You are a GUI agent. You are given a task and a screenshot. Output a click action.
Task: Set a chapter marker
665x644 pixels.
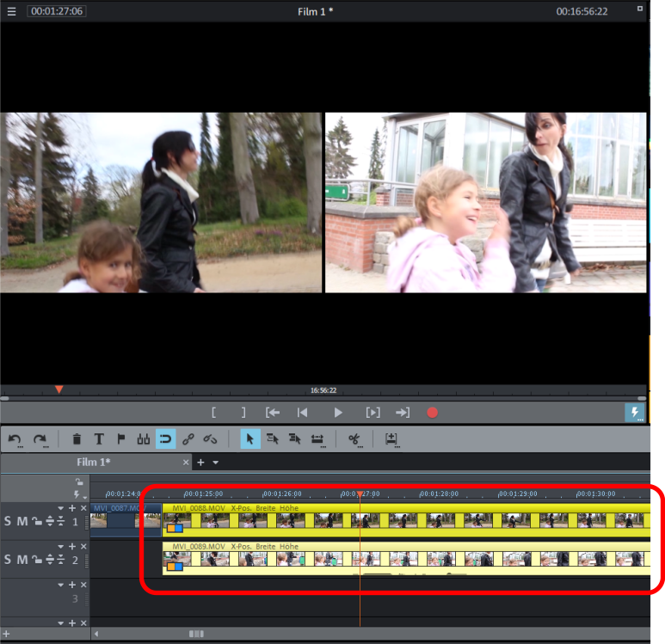144,439
